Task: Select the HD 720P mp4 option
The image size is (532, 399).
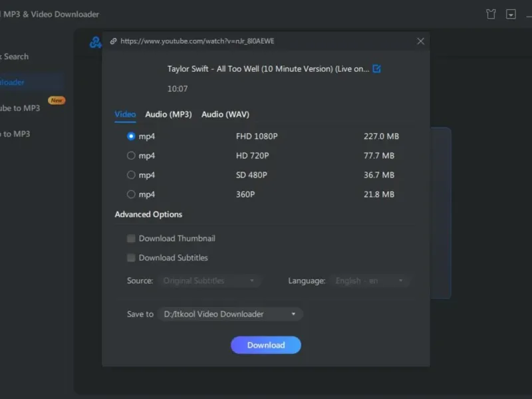Action: coord(131,156)
